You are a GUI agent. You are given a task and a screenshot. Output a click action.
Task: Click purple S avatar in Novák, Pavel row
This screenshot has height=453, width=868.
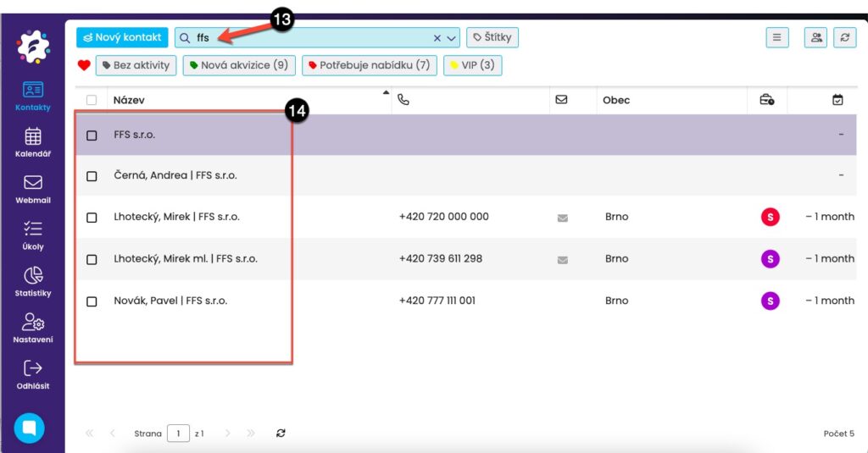770,301
